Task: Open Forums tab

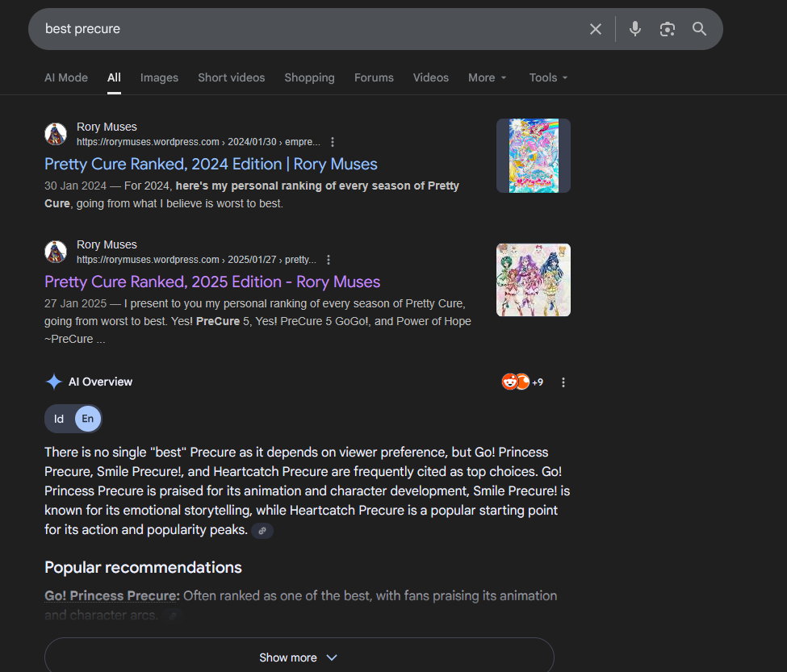Action: (374, 77)
